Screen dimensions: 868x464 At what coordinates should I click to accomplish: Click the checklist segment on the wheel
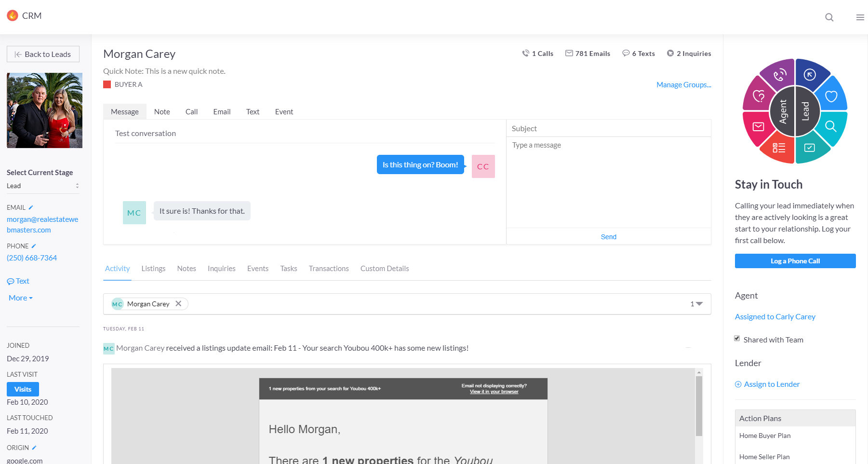coord(779,148)
